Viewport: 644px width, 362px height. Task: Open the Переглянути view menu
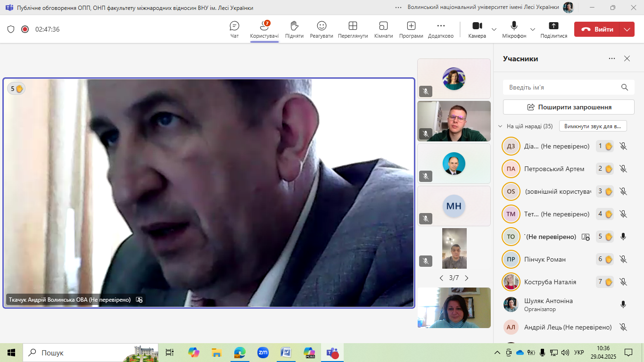(x=353, y=29)
